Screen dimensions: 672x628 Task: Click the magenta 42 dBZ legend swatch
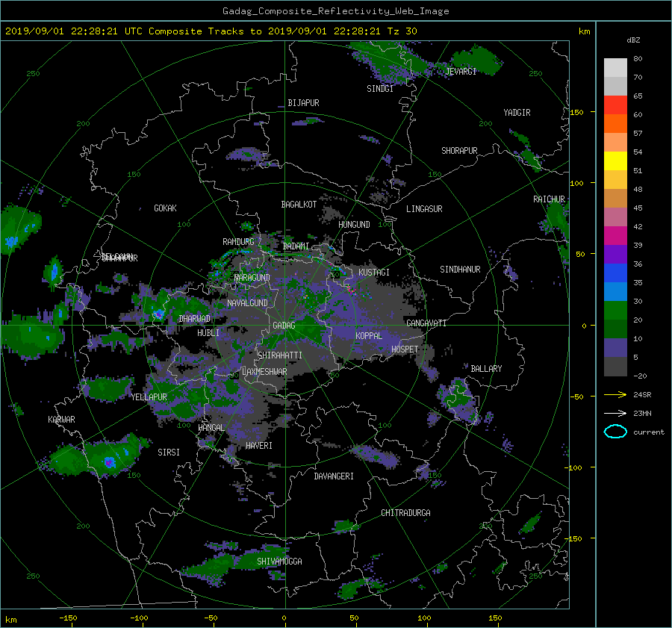(x=615, y=235)
